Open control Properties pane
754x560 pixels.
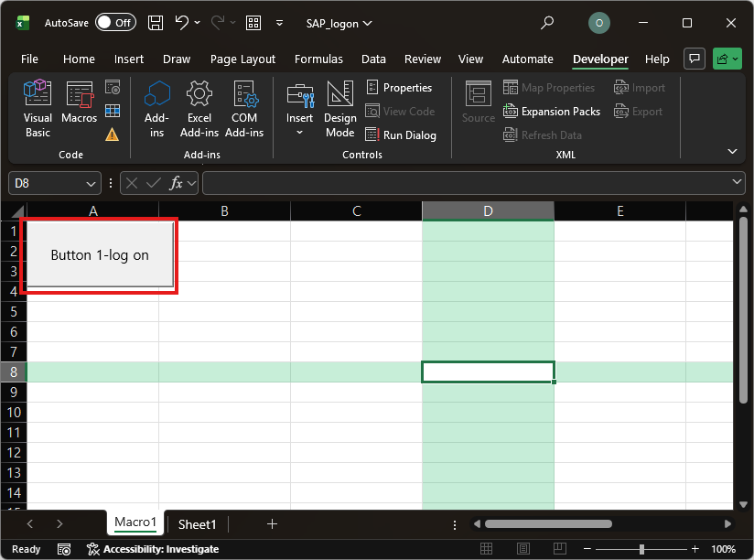pos(399,88)
